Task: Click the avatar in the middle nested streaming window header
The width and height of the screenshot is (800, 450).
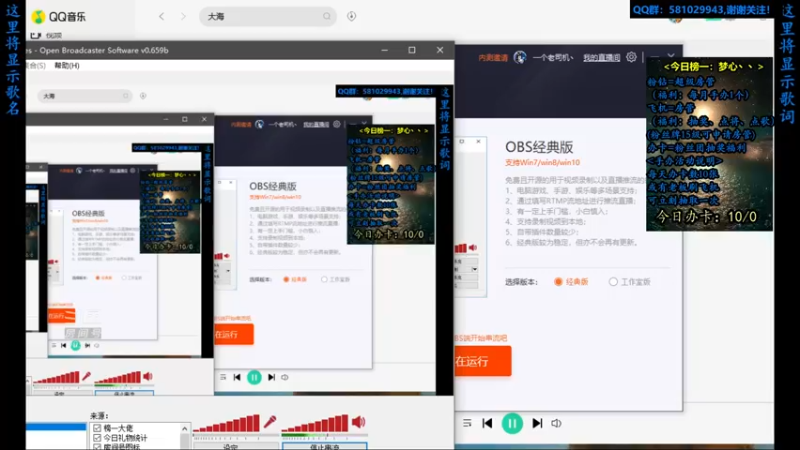Action: (259, 124)
